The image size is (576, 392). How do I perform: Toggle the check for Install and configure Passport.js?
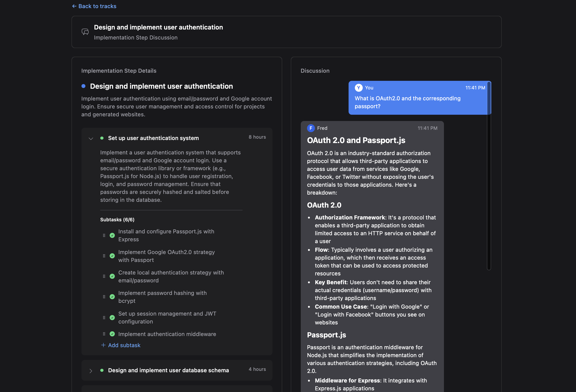[112, 235]
